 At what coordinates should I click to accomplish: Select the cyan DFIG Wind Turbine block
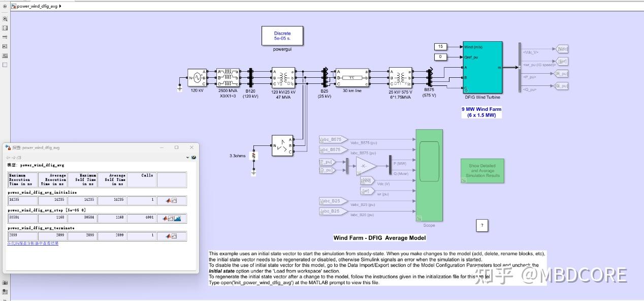tap(482, 67)
